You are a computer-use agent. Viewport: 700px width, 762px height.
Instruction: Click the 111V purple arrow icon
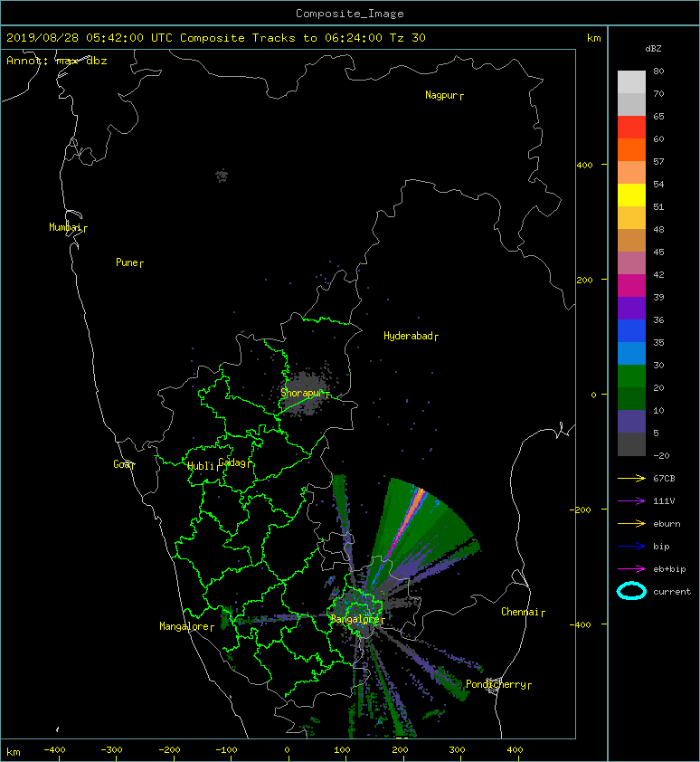click(631, 500)
